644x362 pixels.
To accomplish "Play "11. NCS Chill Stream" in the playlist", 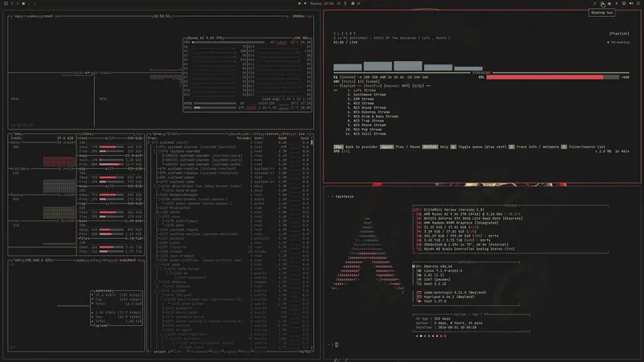I will tap(365, 134).
